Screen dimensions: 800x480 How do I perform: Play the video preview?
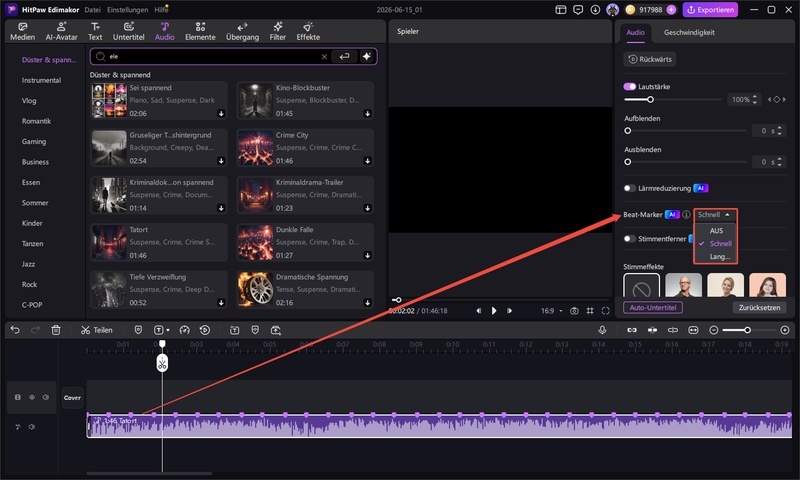pyautogui.click(x=493, y=311)
